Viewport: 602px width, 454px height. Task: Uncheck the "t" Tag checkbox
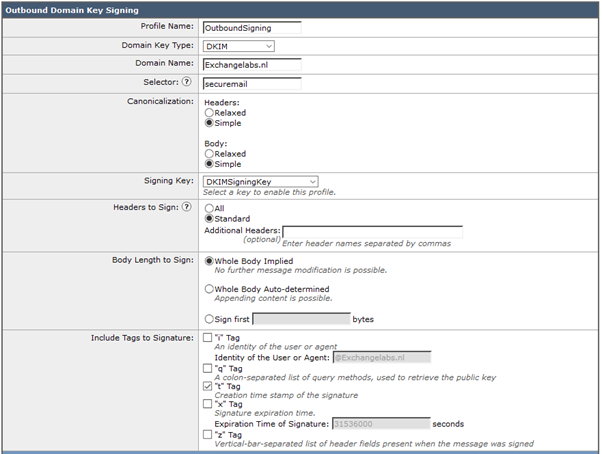coord(207,387)
